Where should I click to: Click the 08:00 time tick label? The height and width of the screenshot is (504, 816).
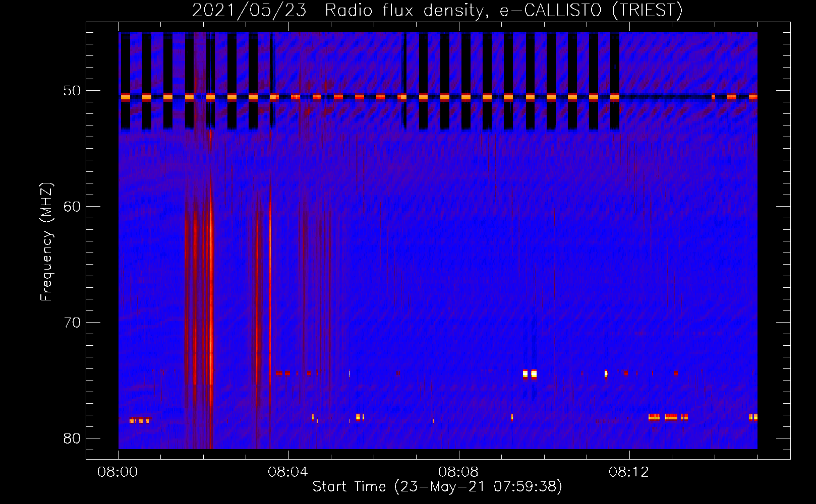118,473
